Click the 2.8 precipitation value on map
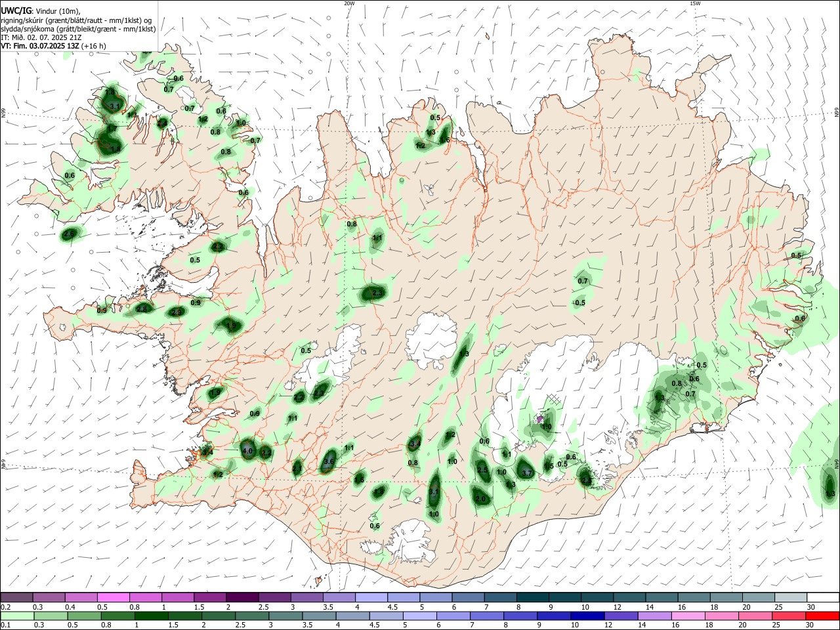Image resolution: width=840 pixels, height=630 pixels. coord(142,309)
